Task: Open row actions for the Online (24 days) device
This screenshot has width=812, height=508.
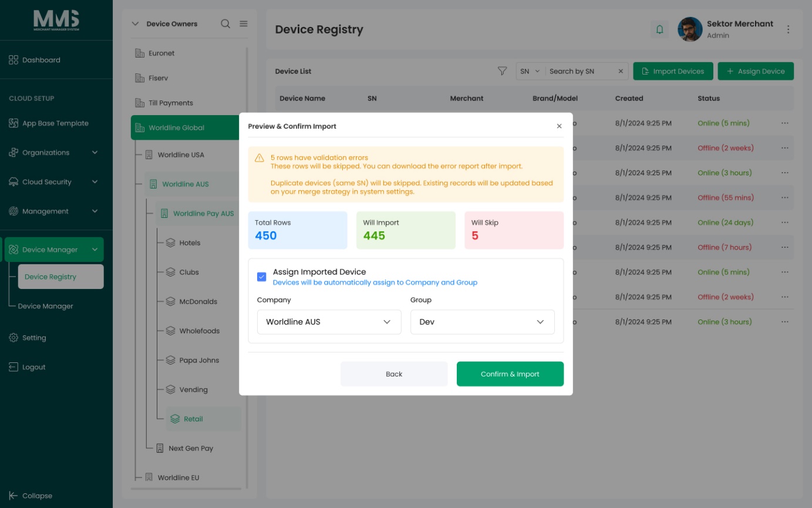Action: coord(785,223)
